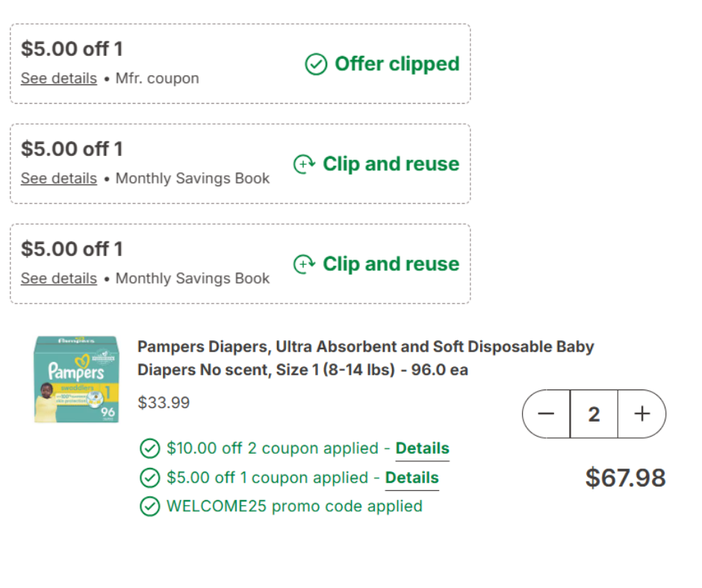Open Details for the $10.00 off 2 coupon
702x588 pixels.
click(x=422, y=448)
